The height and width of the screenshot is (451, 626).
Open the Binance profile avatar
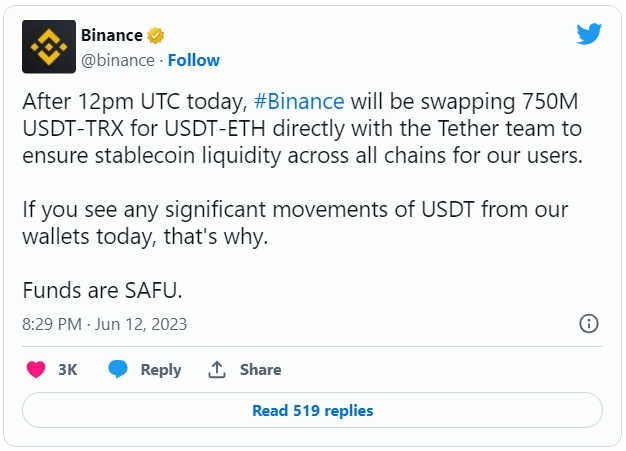(49, 47)
